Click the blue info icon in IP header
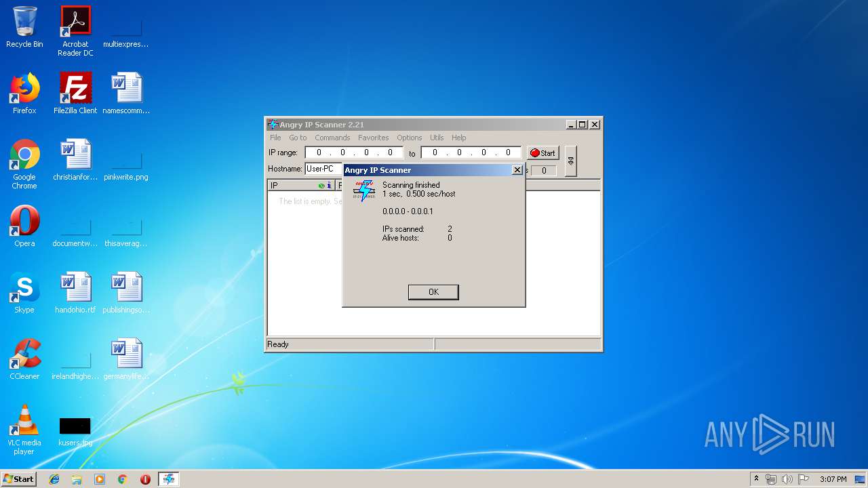The image size is (868, 488). (x=330, y=185)
